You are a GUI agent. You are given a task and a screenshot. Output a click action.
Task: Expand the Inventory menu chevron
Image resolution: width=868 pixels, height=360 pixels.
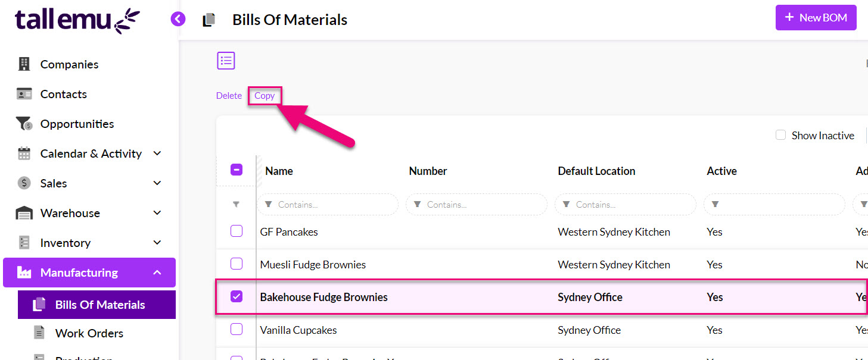[x=157, y=242]
